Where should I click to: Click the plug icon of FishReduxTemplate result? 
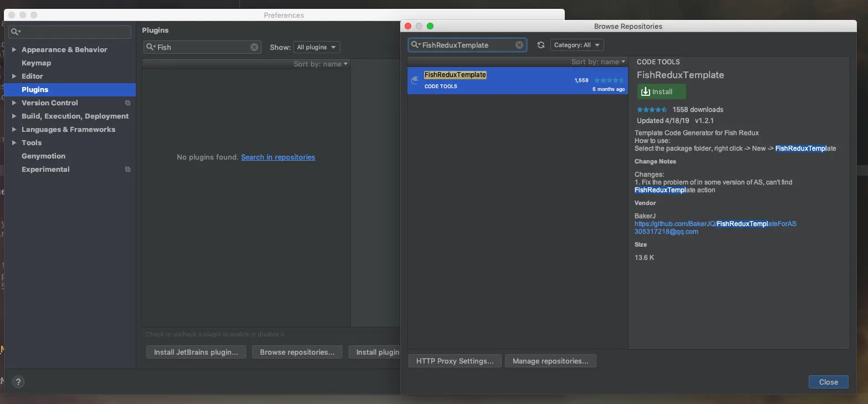(415, 81)
